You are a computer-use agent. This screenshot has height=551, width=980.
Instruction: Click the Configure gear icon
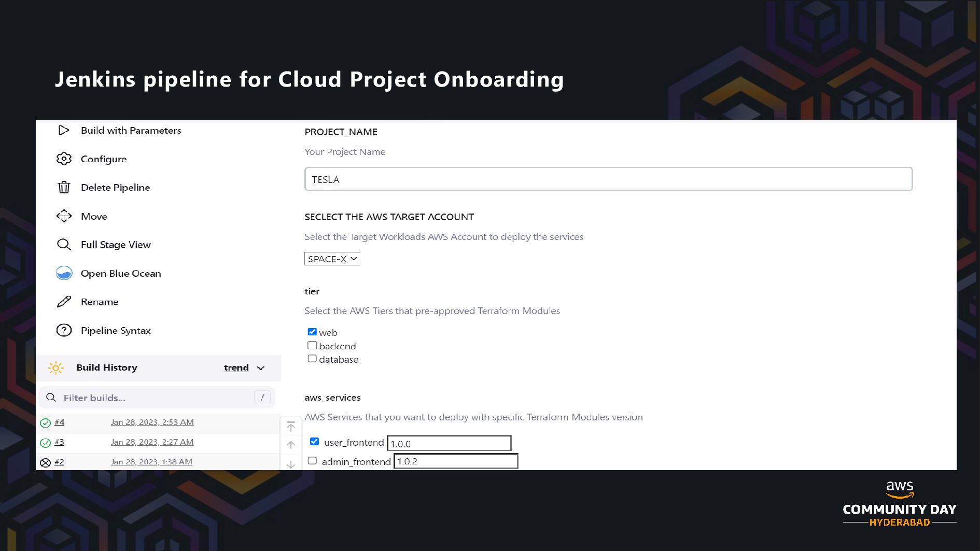pos(64,159)
